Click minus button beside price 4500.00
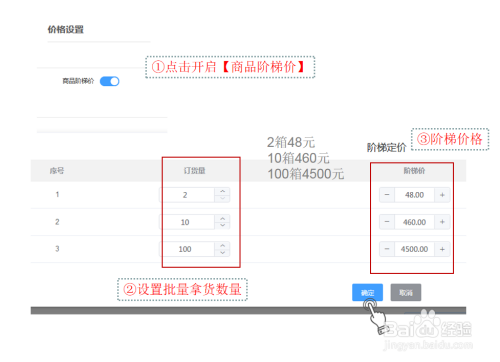The height and width of the screenshot is (362, 500). coord(387,249)
